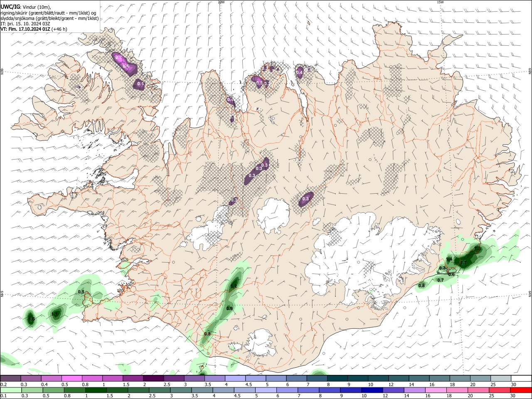Pick the pale grey 25 mm snow swatch
This screenshot has width=532, height=399.
point(501,378)
